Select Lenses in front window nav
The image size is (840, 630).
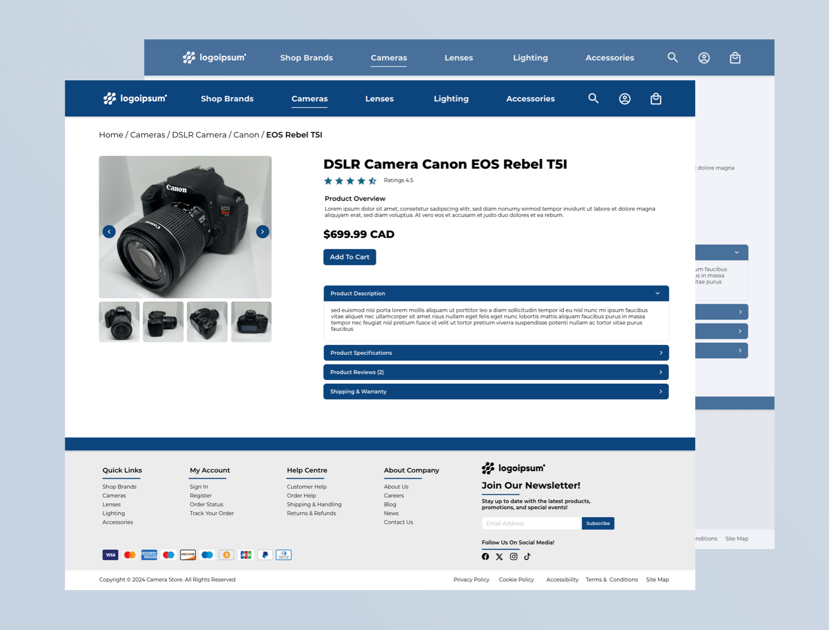tap(380, 99)
